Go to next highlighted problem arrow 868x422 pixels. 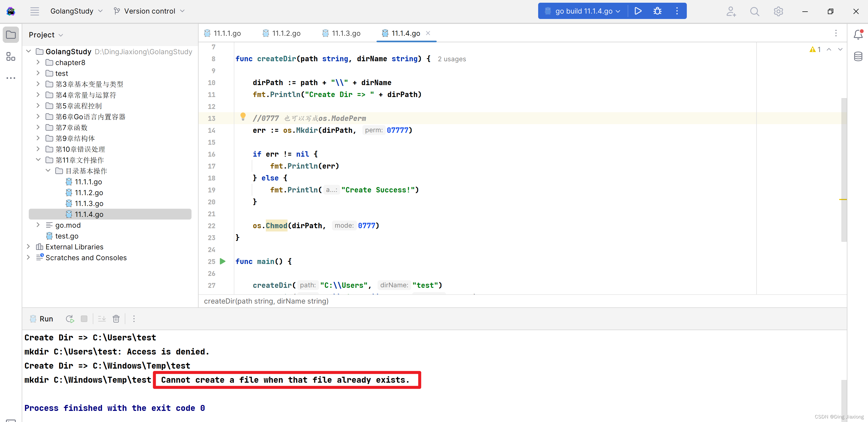[x=840, y=50]
